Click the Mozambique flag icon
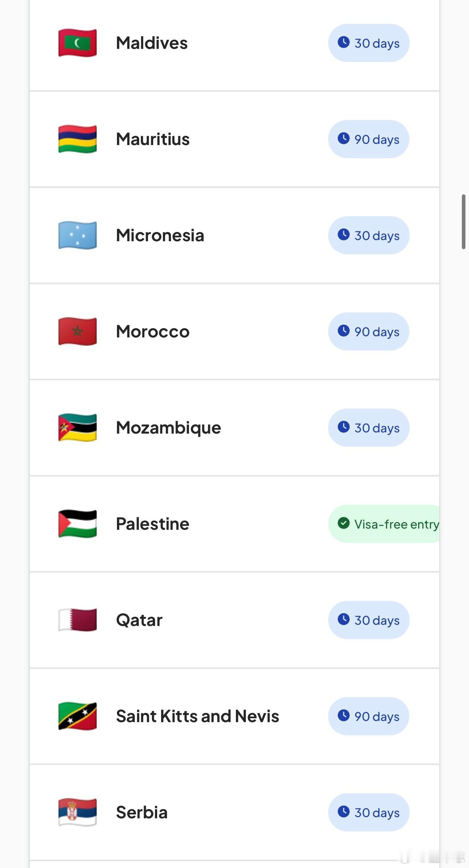 click(x=78, y=428)
